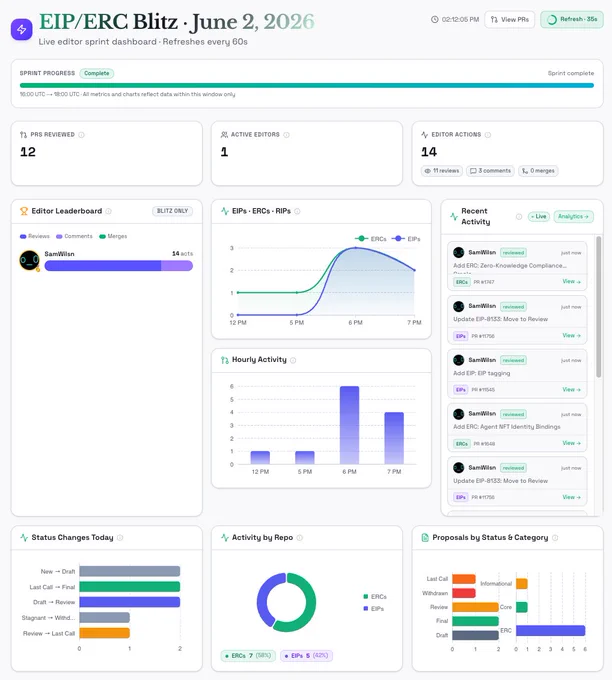The width and height of the screenshot is (612, 680).
Task: Click the pull-request icon beside PRs Reviewed
Action: [23, 135]
